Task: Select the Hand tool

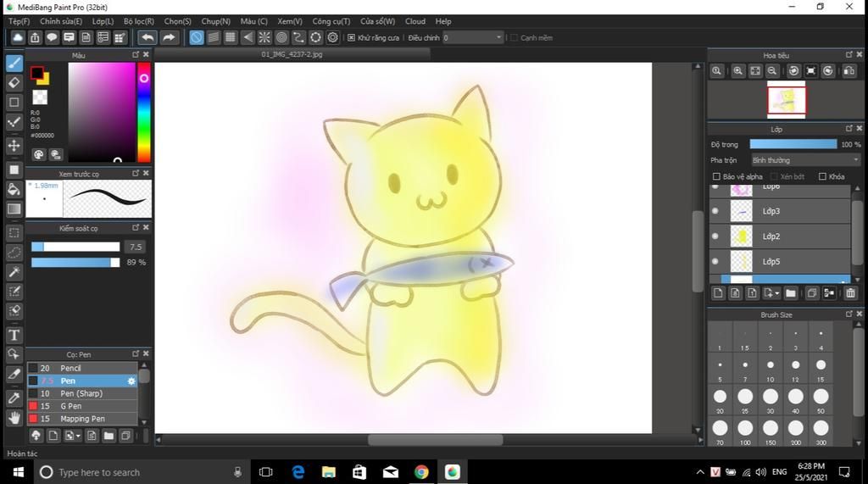Action: (14, 418)
